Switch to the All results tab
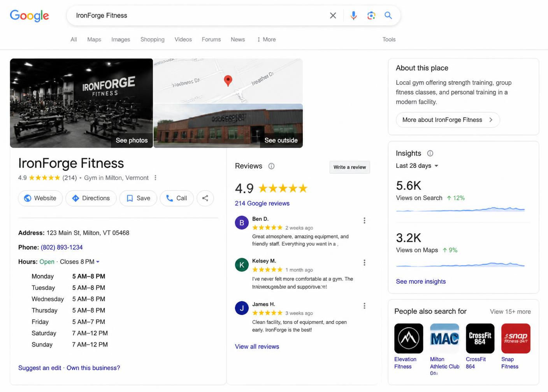The image size is (548, 392). [x=74, y=39]
